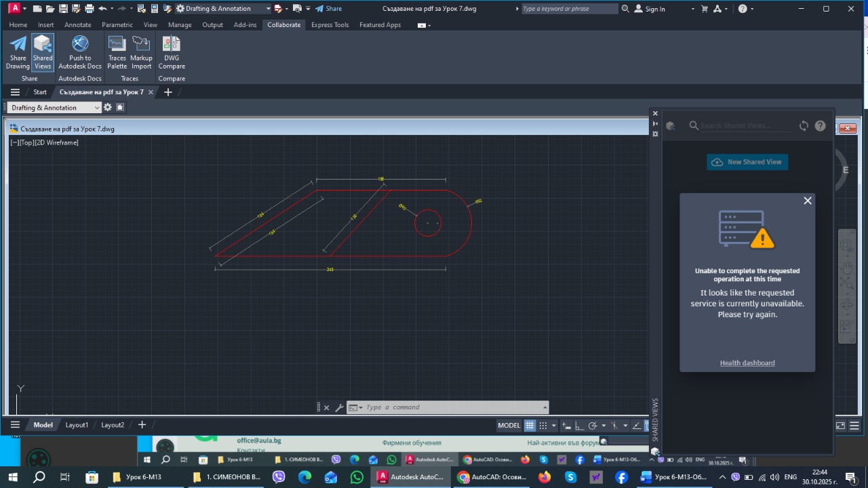Click the Save icon in quick access toolbar

tap(63, 9)
